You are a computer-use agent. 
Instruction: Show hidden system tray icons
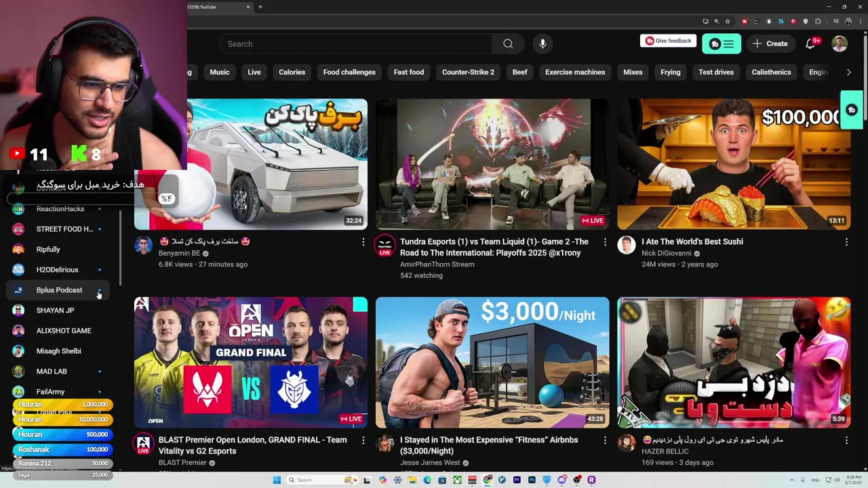tap(792, 480)
